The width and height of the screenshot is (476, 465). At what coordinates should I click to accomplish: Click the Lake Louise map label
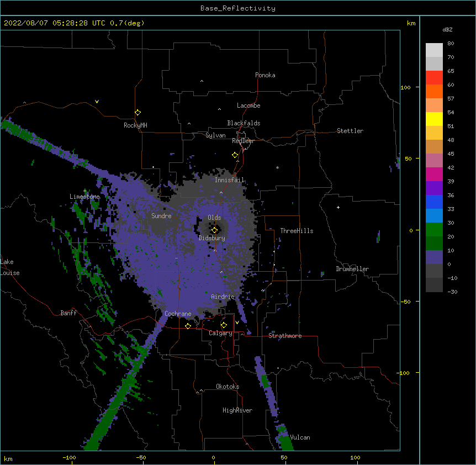point(10,267)
